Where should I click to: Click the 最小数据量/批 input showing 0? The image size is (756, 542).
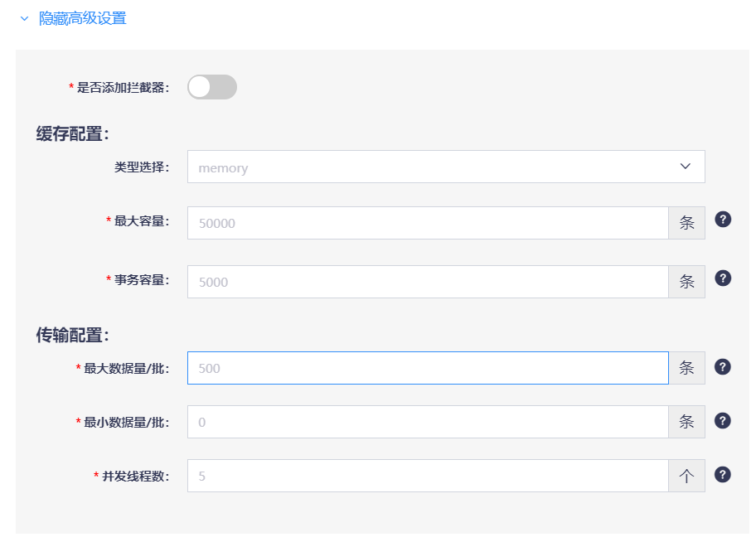pyautogui.click(x=428, y=422)
